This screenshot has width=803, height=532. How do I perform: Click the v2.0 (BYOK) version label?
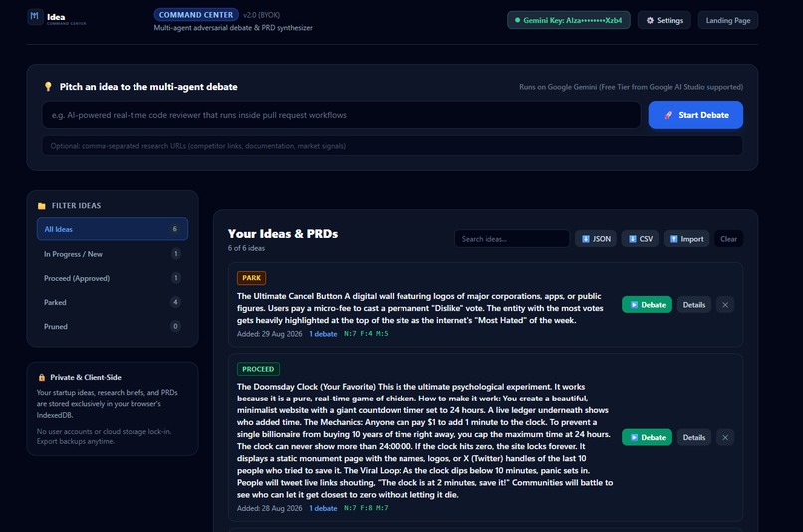pyautogui.click(x=261, y=15)
